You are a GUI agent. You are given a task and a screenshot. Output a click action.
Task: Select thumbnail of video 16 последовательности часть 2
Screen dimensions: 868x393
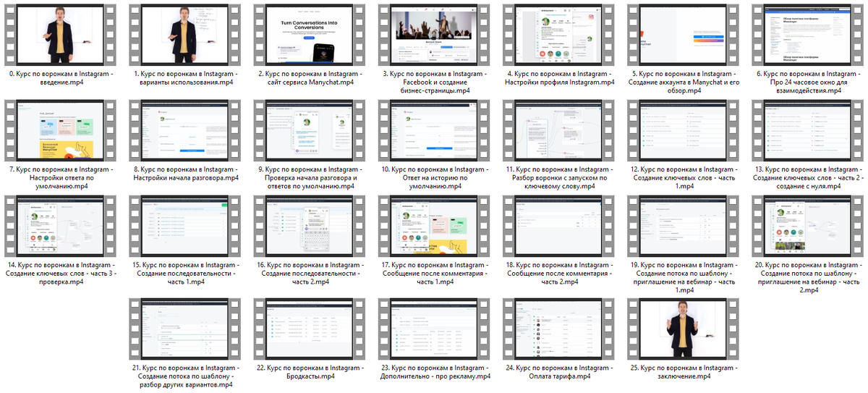pyautogui.click(x=309, y=225)
